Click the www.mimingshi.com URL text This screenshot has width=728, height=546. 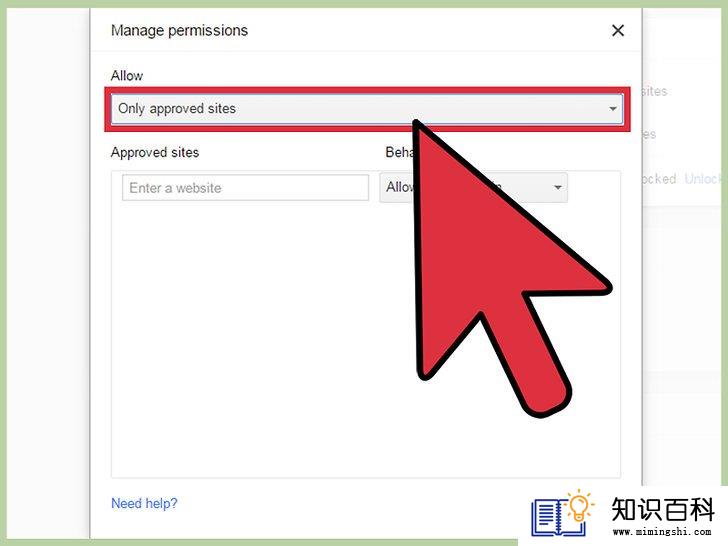click(662, 532)
